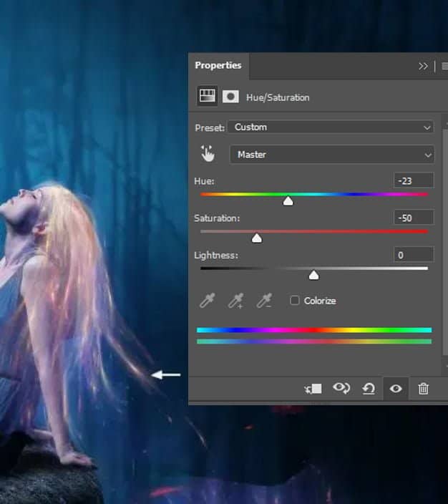
Task: Activate the on-image targeted adjustment hand tool
Action: (208, 154)
